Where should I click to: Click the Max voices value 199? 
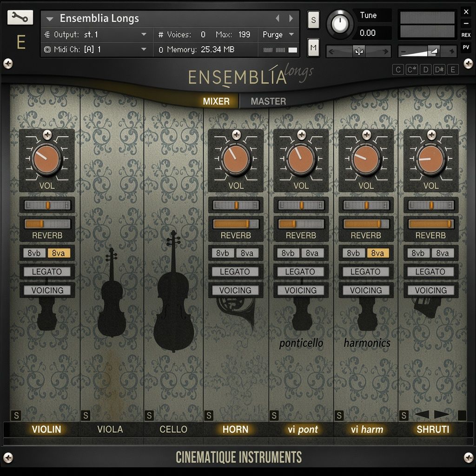[x=245, y=34]
